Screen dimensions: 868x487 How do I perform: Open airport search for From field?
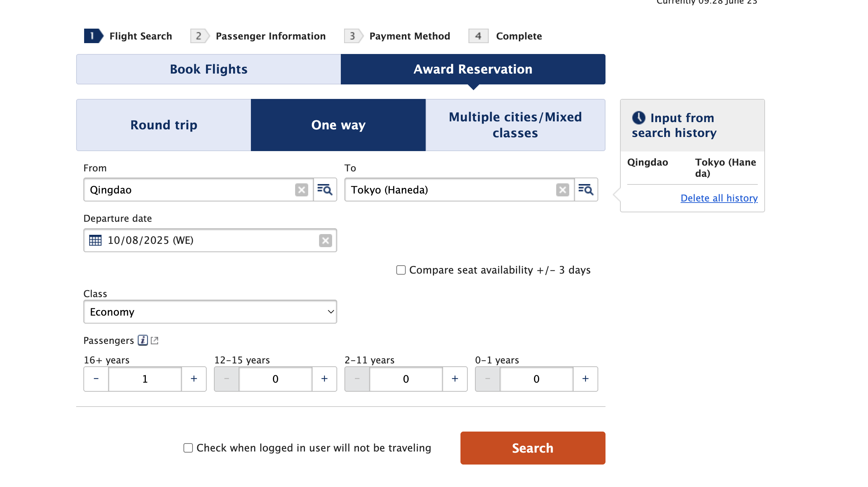coord(325,190)
